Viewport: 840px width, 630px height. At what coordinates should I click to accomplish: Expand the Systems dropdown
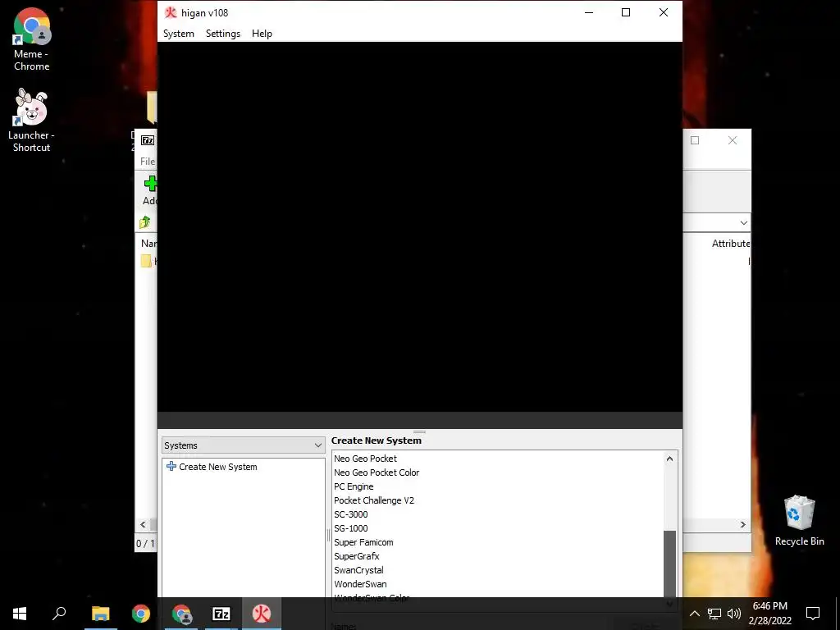coord(243,445)
